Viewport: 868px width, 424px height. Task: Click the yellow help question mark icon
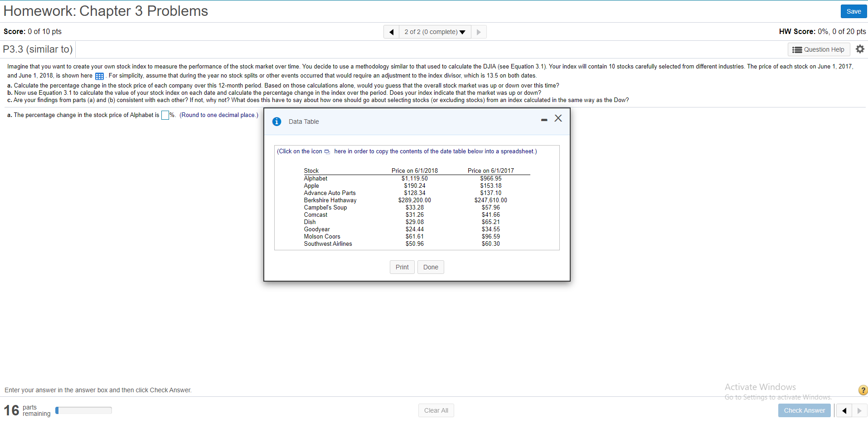(x=863, y=390)
